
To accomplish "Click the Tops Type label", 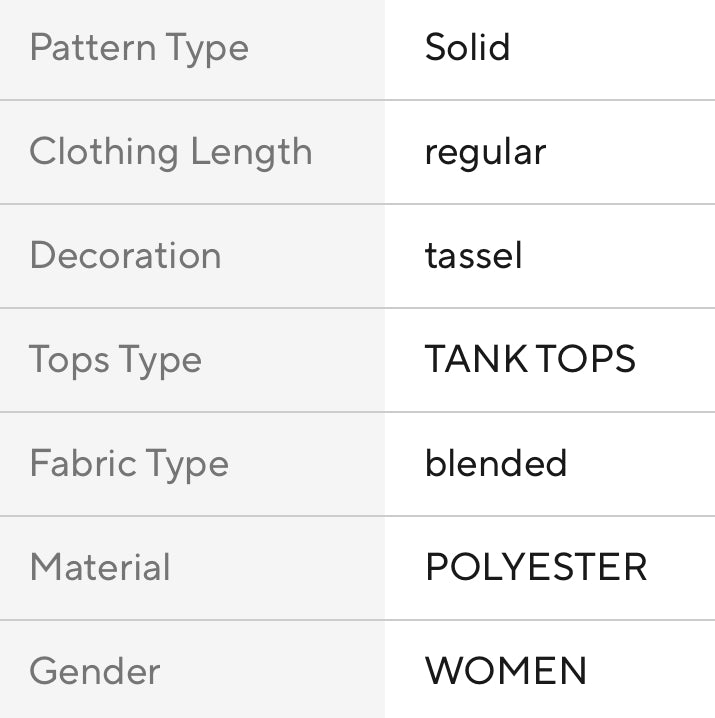I will pos(115,360).
